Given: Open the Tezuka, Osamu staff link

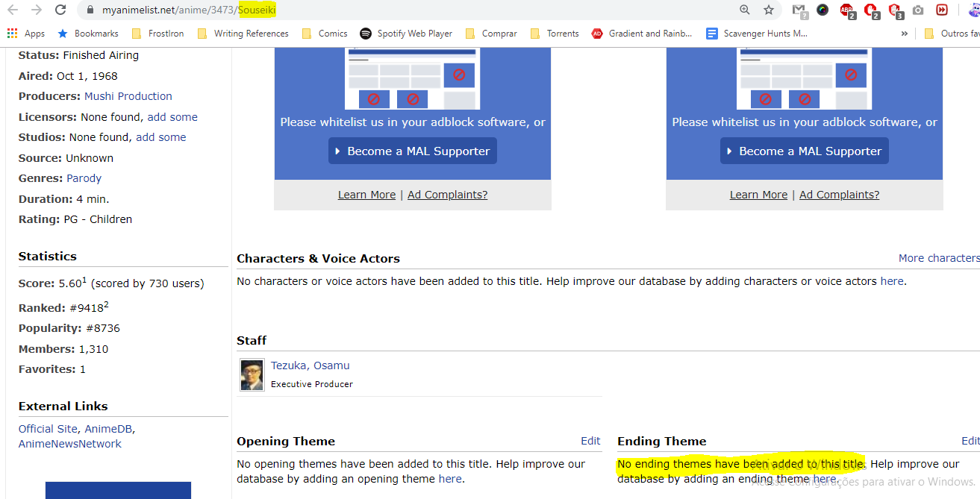Looking at the screenshot, I should [x=310, y=365].
